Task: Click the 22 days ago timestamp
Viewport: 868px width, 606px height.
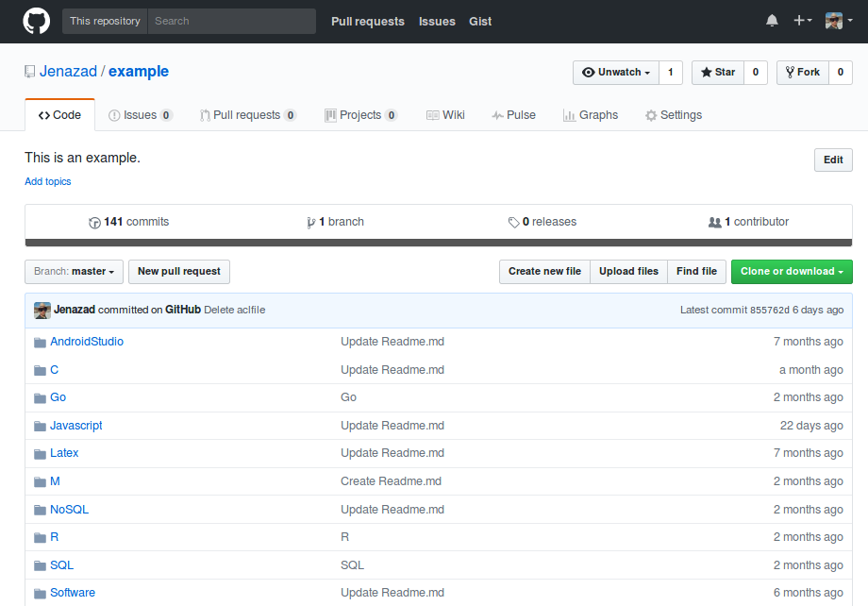Action: tap(811, 426)
